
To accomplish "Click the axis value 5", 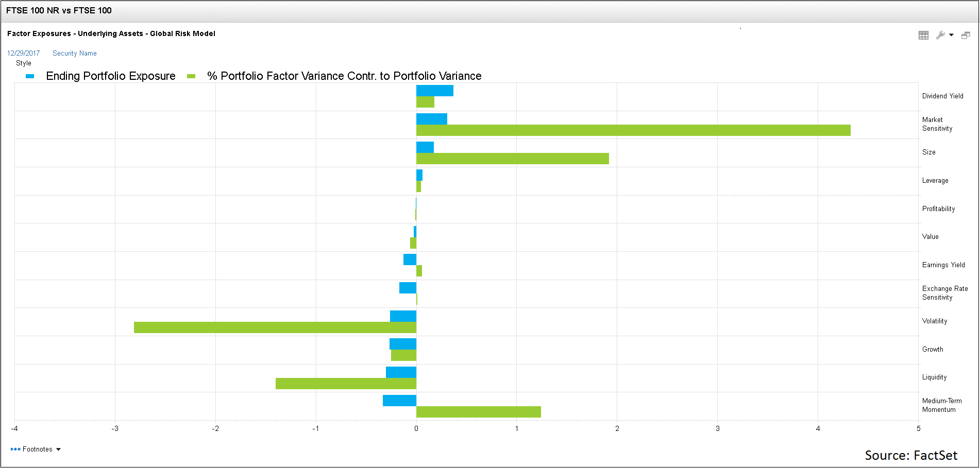I will (918, 428).
